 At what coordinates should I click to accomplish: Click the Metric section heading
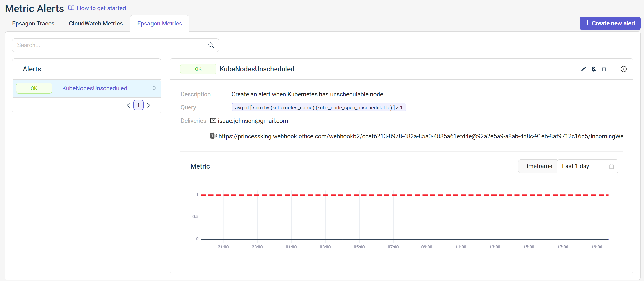click(200, 167)
